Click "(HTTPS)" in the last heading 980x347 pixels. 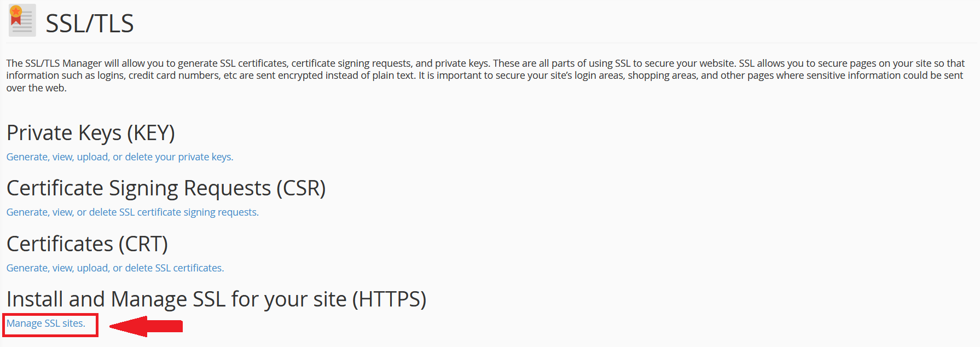389,299
